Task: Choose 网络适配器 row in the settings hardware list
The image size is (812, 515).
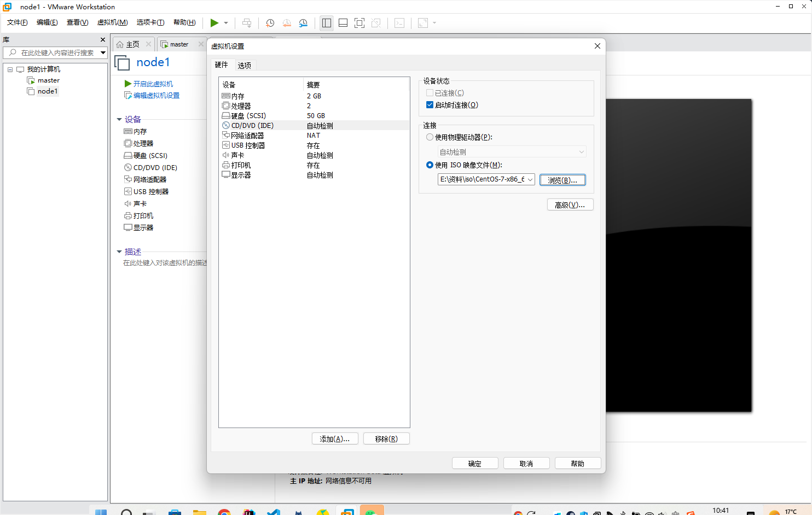Action: point(314,136)
